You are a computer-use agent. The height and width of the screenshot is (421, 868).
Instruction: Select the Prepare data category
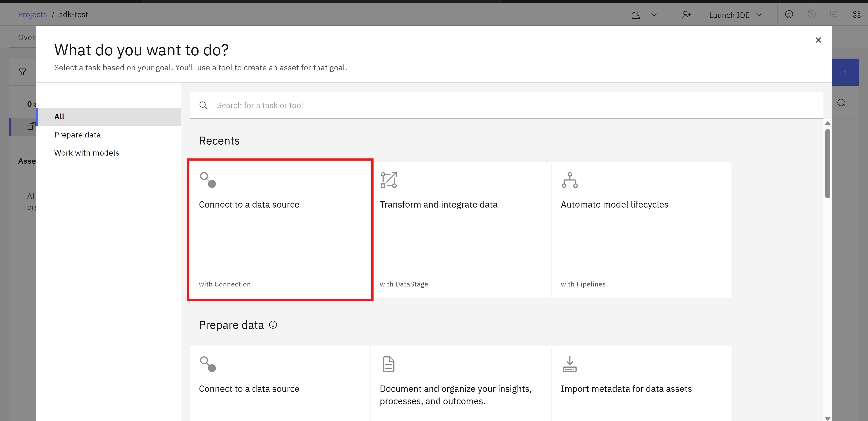click(109, 135)
